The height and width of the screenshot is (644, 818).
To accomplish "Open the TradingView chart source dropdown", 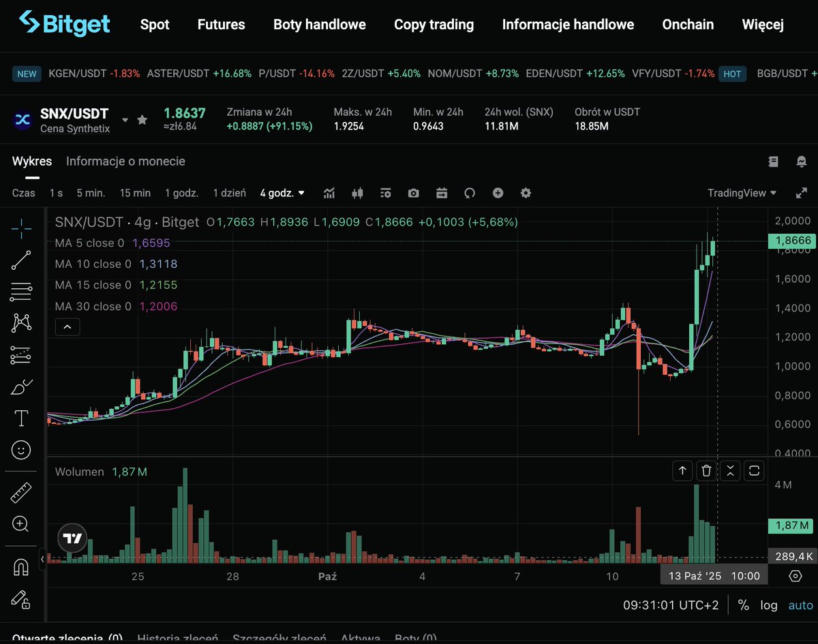I will pyautogui.click(x=742, y=193).
